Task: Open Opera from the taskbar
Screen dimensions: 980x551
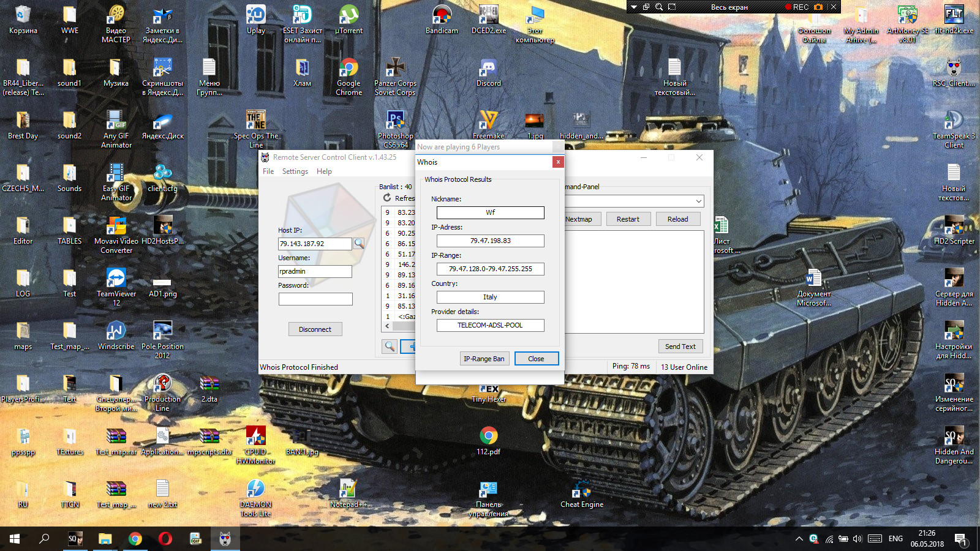Action: pyautogui.click(x=165, y=539)
